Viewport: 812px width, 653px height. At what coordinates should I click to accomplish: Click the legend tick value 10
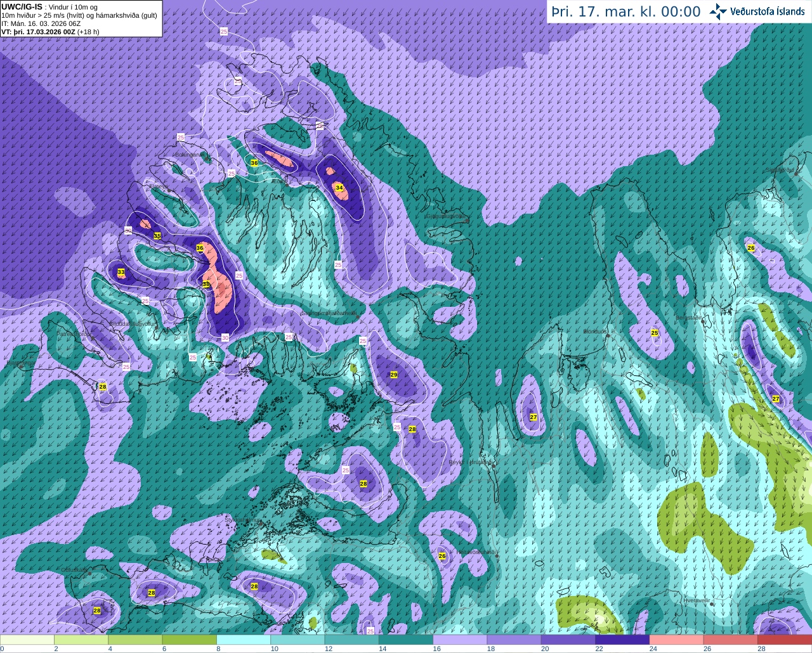tap(274, 649)
